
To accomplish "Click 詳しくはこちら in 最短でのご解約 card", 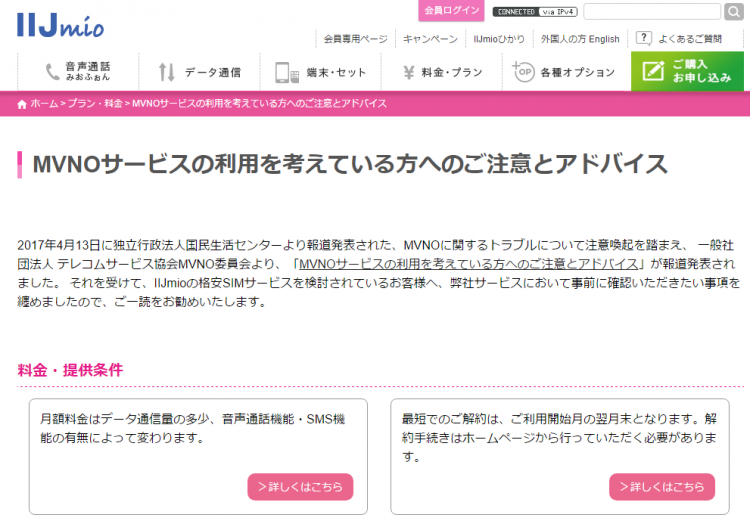I will (662, 487).
